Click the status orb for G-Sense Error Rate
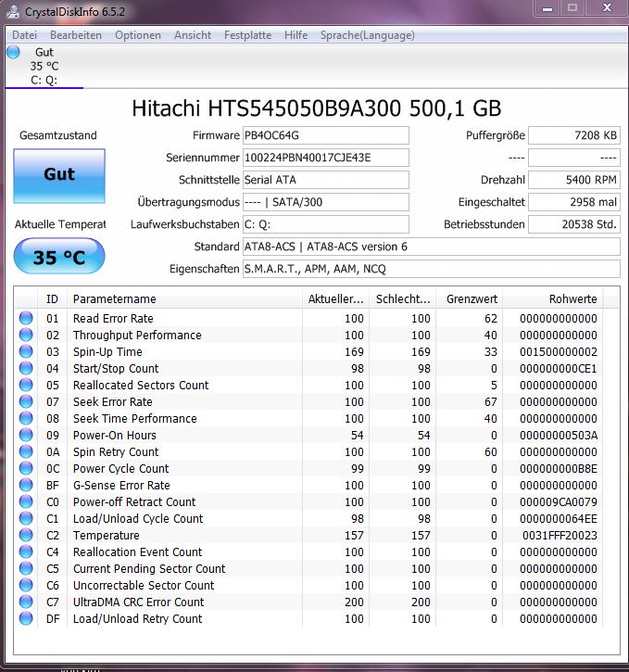This screenshot has width=629, height=672. [x=26, y=485]
